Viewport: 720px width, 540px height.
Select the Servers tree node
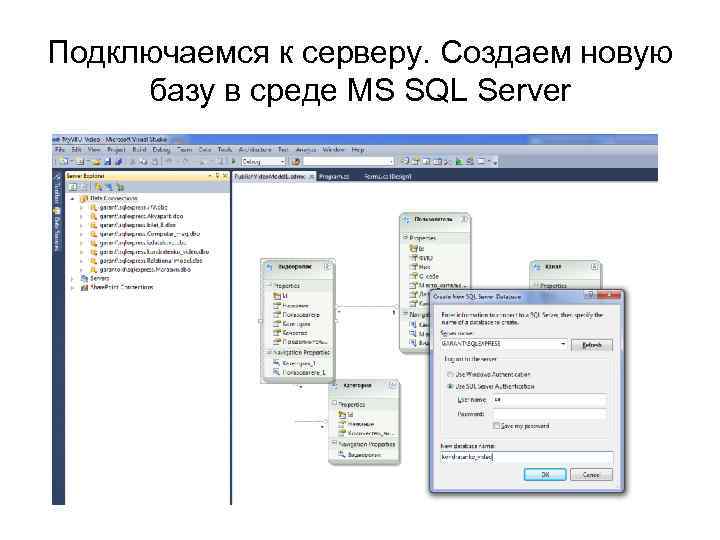(100, 278)
